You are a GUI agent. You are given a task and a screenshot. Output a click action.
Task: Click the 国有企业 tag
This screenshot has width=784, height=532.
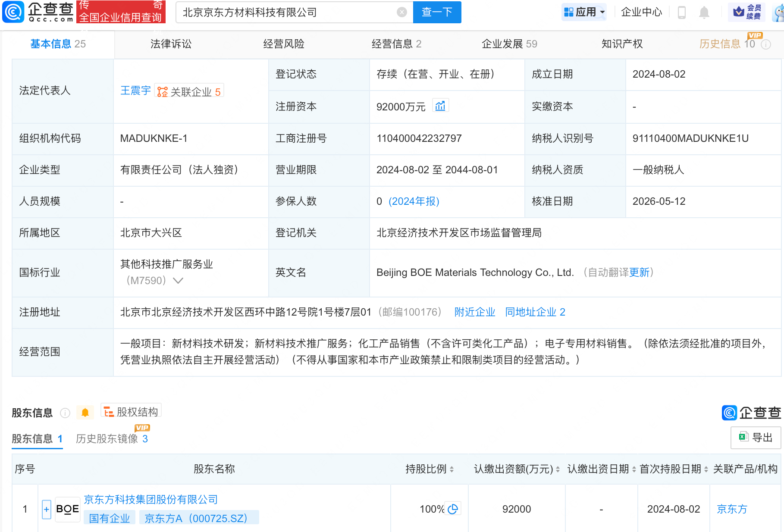(110, 518)
